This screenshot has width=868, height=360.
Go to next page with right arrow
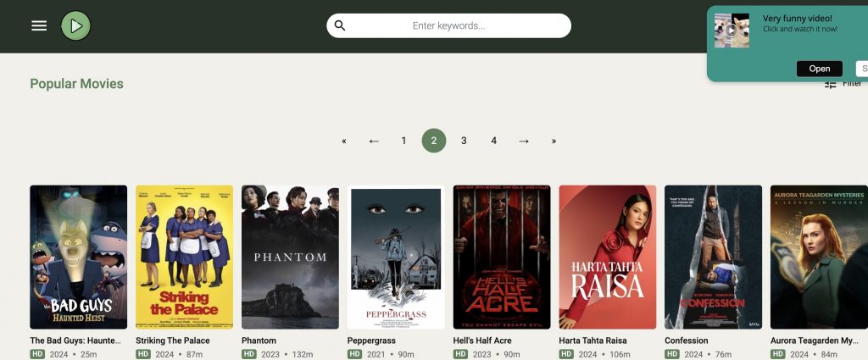524,141
